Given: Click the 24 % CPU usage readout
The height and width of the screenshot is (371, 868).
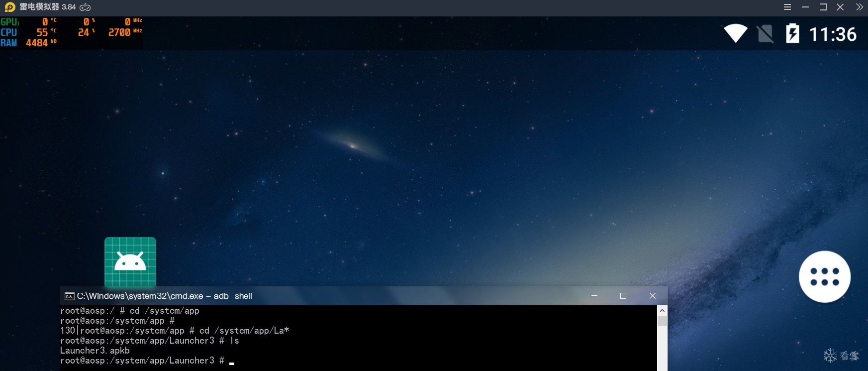Looking at the screenshot, I should click(x=87, y=32).
